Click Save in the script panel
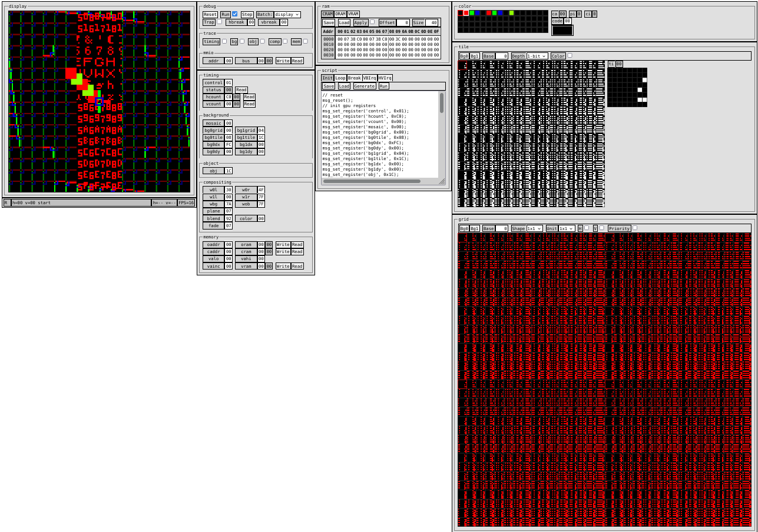Screen dimensions: 758x532 click(329, 86)
